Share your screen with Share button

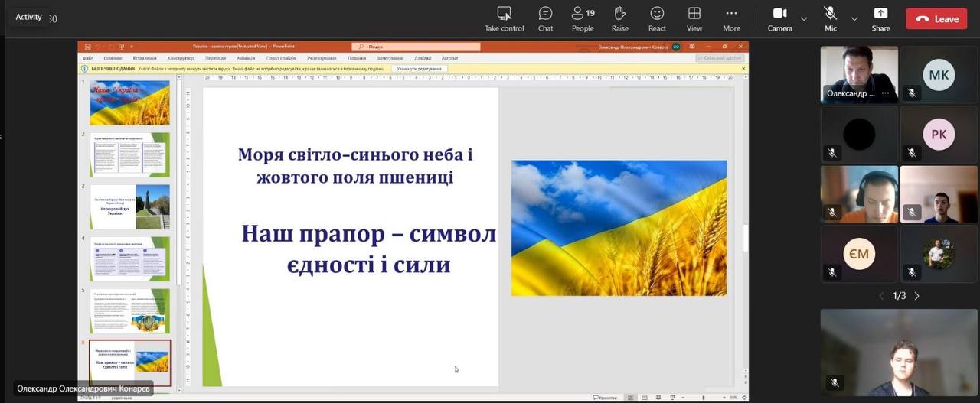[880, 19]
